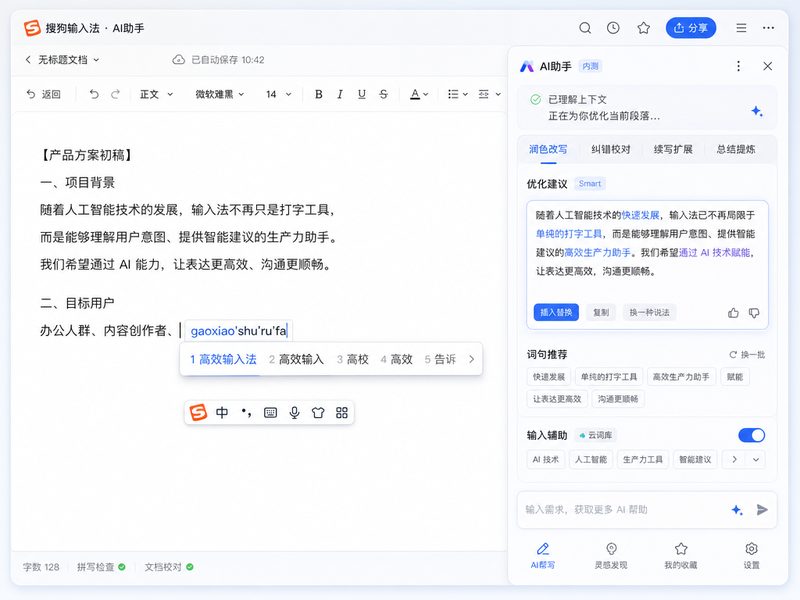Open the font size 14 dropdown
Screen dimensions: 800x600
279,94
